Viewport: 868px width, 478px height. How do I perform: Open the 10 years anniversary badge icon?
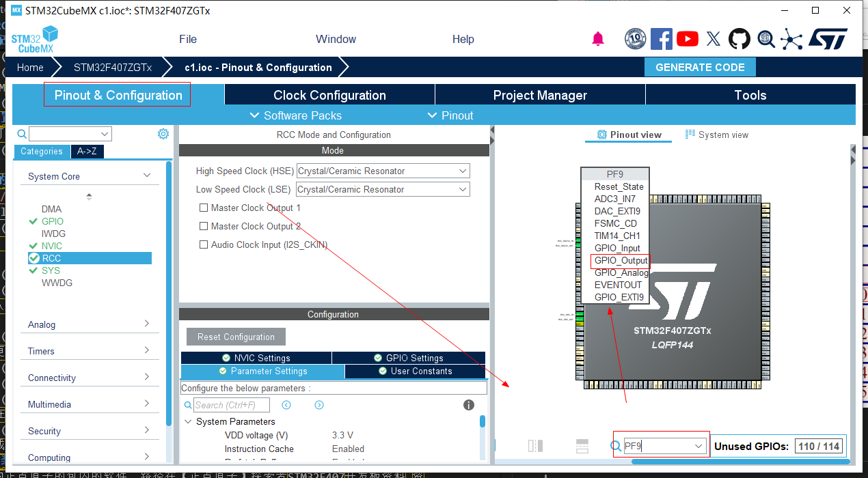click(x=636, y=39)
